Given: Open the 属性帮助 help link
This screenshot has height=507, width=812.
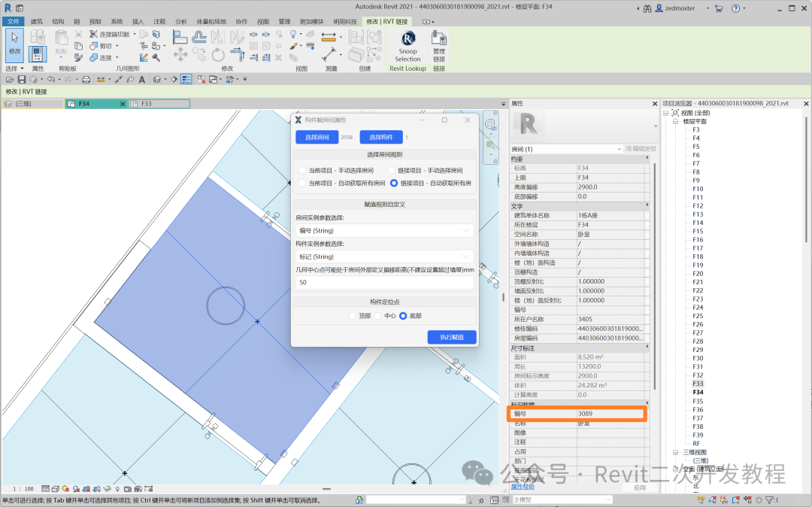Looking at the screenshot, I should [x=523, y=487].
